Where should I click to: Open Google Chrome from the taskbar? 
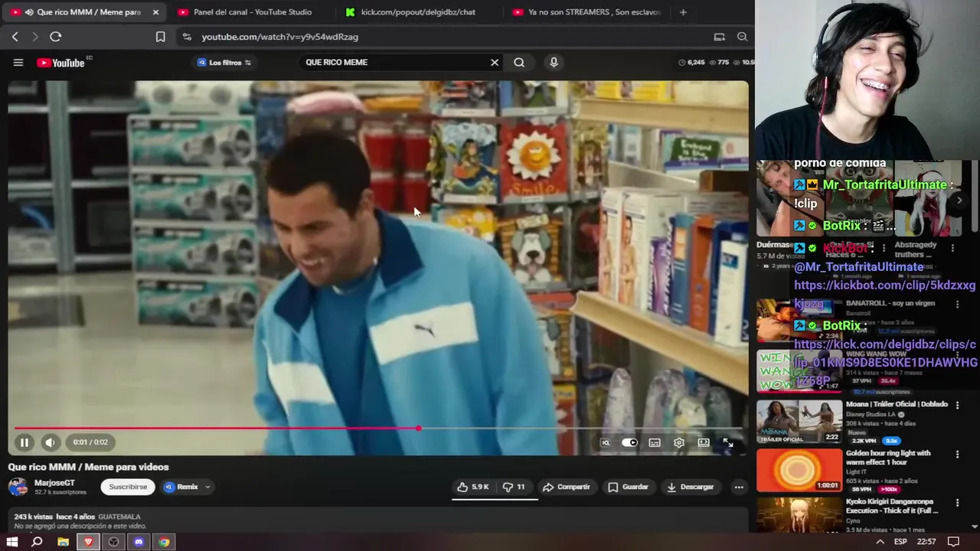pyautogui.click(x=164, y=542)
